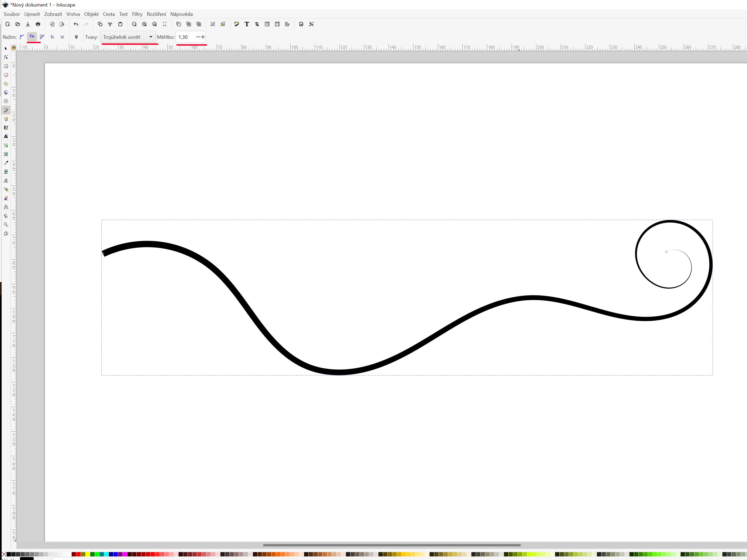Select the Node editing tool
This screenshot has height=560, width=747.
6,57
